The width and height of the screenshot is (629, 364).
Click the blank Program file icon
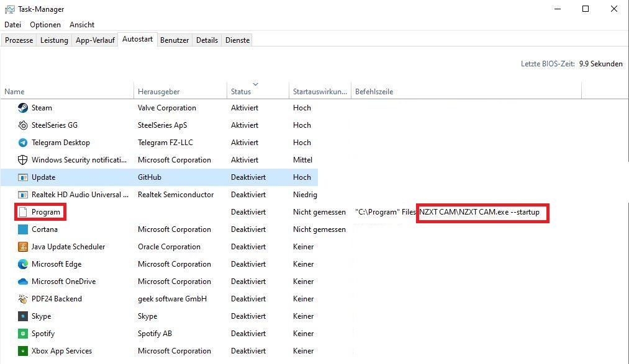pyautogui.click(x=23, y=212)
